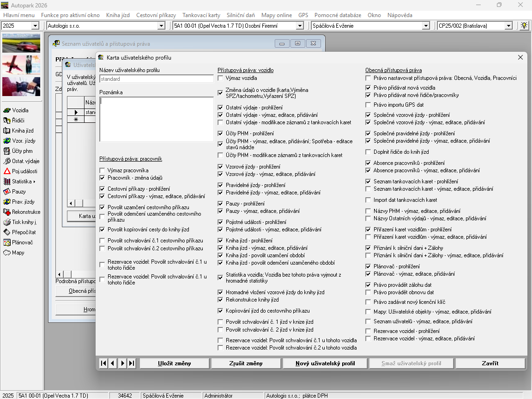Click the Rekonstrukce sidebar icon
This screenshot has height=399, width=532.
[7, 212]
